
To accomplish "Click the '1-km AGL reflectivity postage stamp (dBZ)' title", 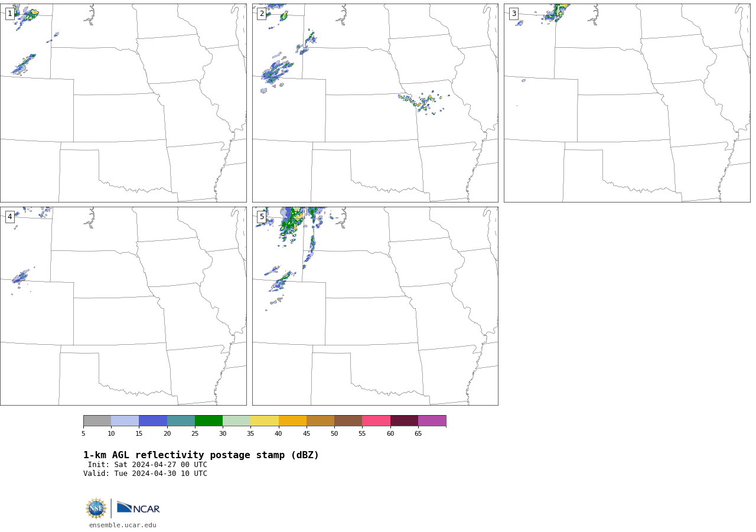I will click(x=201, y=455).
